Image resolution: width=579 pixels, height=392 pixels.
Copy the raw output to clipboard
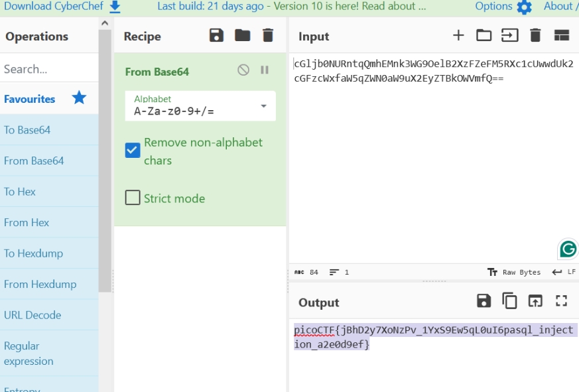509,301
